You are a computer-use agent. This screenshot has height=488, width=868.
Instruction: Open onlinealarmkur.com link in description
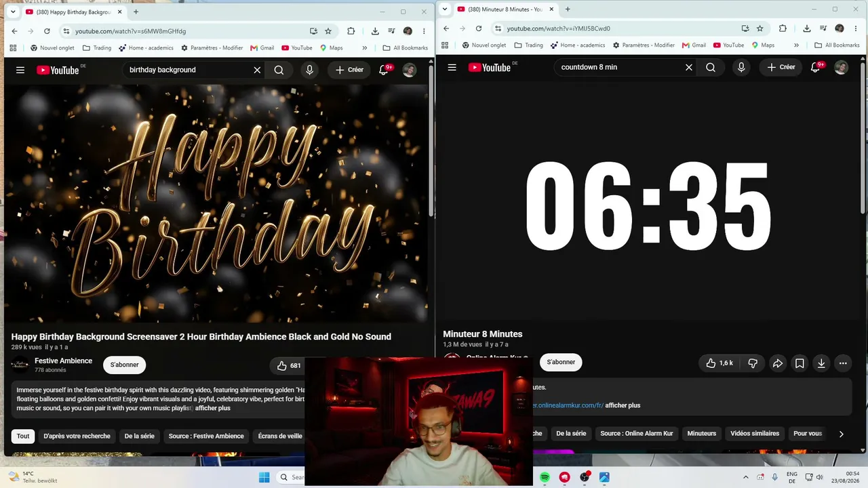[568, 405]
